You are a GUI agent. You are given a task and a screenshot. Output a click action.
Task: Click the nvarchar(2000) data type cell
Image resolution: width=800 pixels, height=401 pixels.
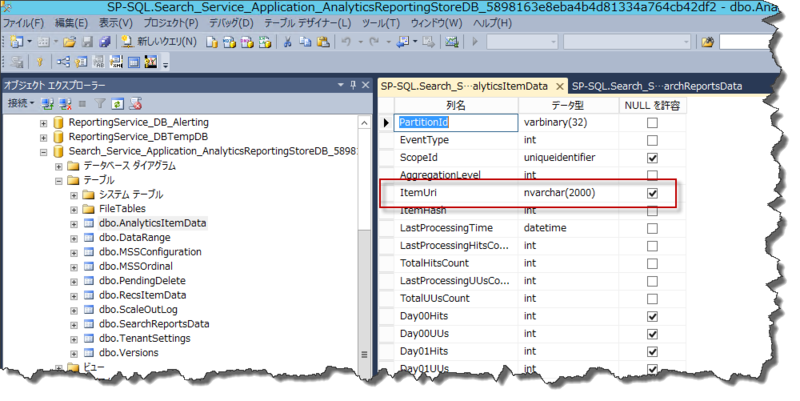click(566, 193)
